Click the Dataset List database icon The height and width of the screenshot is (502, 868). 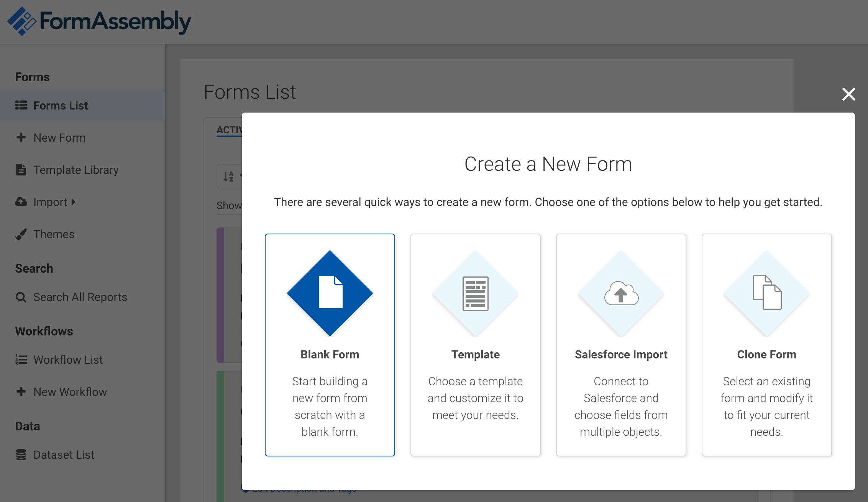[x=21, y=455]
